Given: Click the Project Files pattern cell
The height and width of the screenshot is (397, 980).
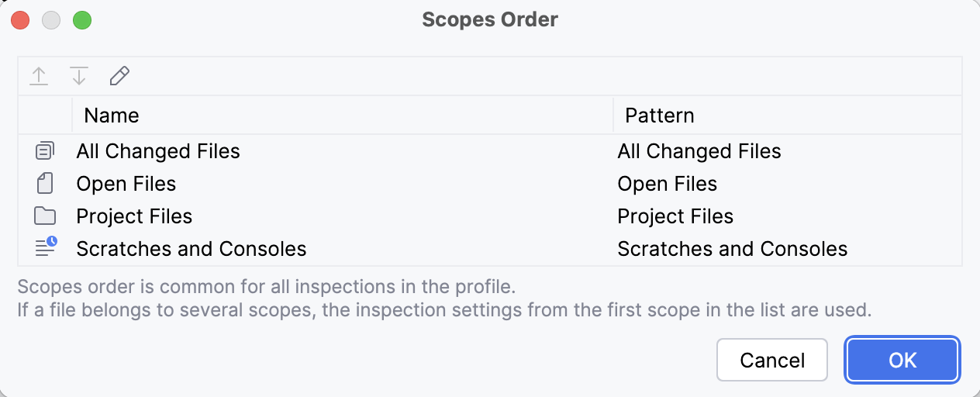Looking at the screenshot, I should (x=675, y=216).
